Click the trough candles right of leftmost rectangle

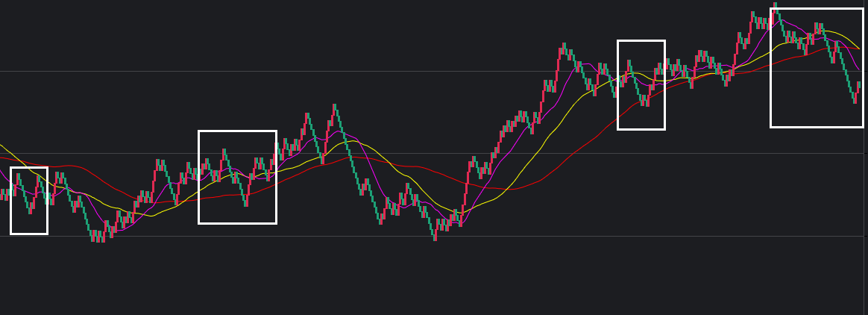click(x=98, y=237)
